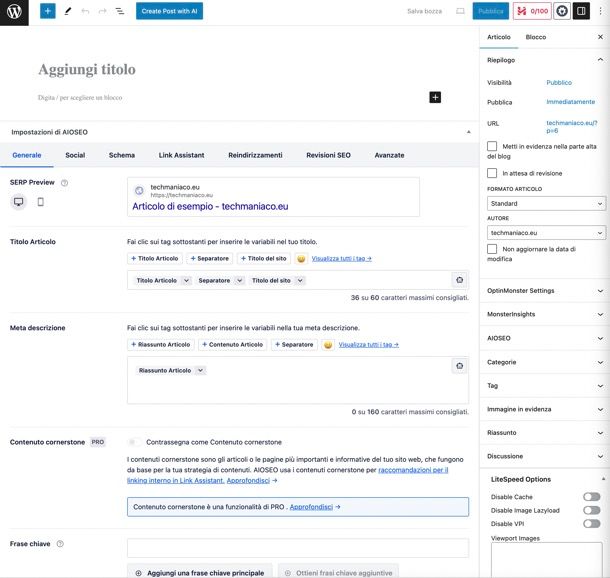
Task: Click the blue block inserter plus icon
Action: tap(48, 11)
